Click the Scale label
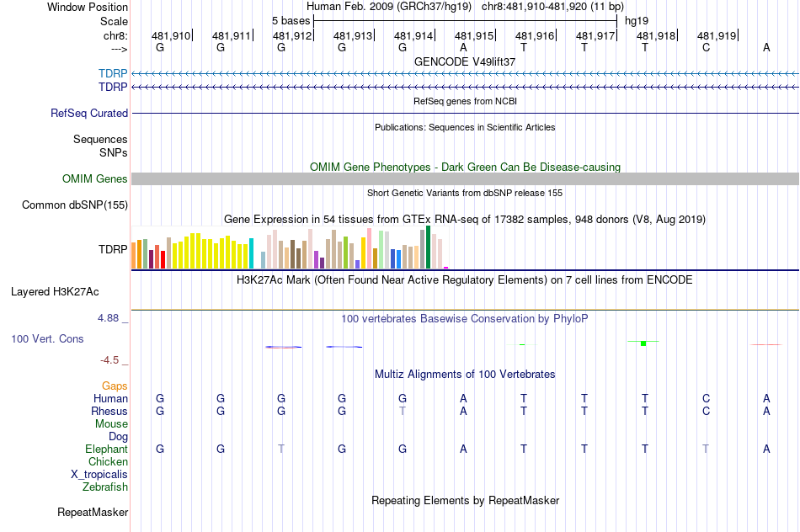Viewport: 800px width, 532px height. pyautogui.click(x=114, y=21)
